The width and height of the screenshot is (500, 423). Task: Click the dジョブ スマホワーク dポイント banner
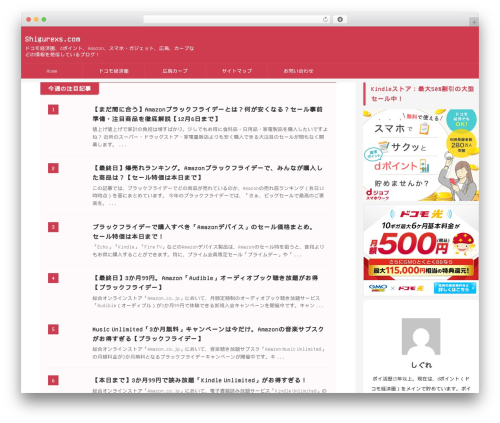(421, 155)
